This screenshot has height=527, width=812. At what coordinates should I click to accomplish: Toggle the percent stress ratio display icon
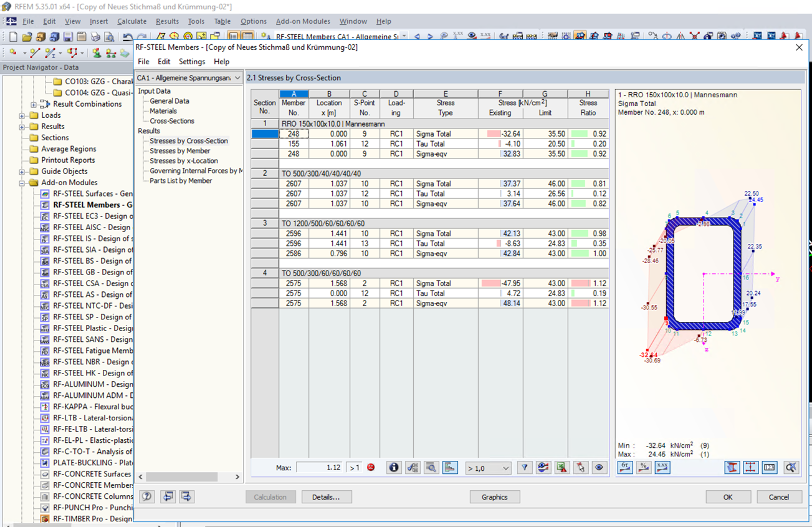644,467
